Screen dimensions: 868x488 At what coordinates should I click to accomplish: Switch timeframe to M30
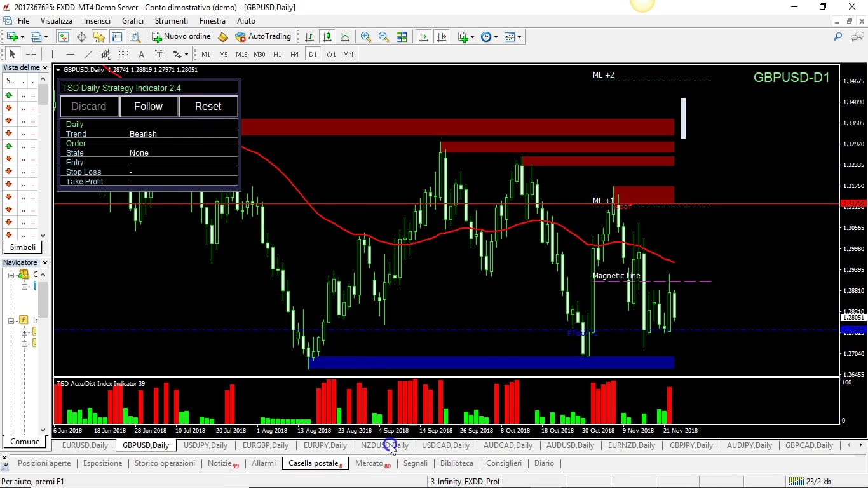tap(259, 55)
